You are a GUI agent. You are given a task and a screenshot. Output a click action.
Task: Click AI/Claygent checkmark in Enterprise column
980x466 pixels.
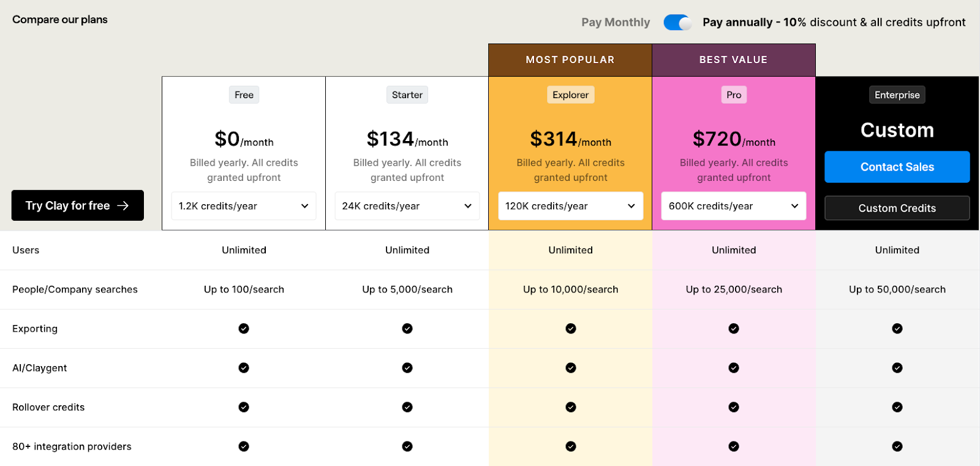point(897,368)
